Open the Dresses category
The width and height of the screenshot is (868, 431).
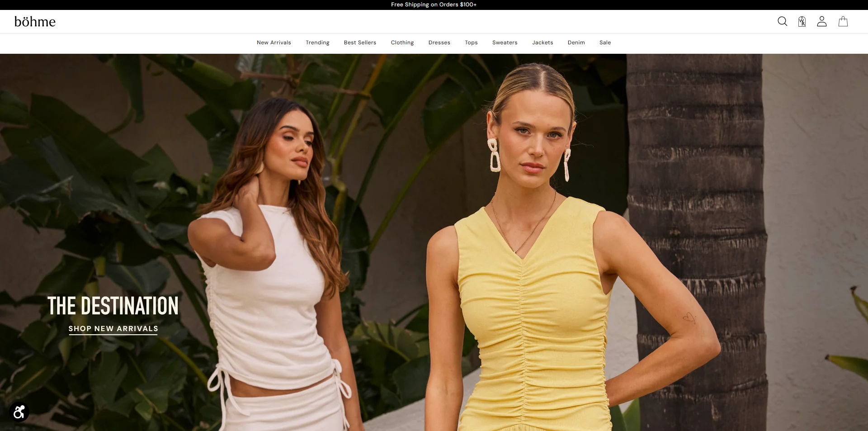[439, 43]
